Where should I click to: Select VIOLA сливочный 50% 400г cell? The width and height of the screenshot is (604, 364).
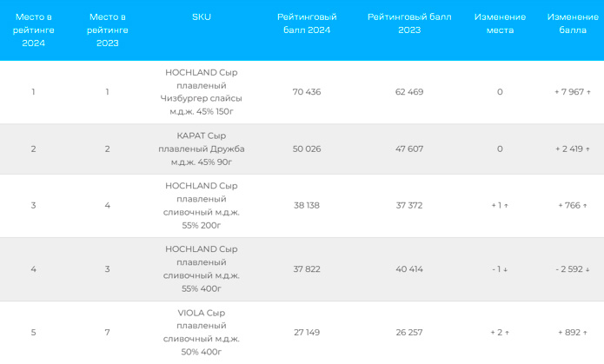(202, 332)
